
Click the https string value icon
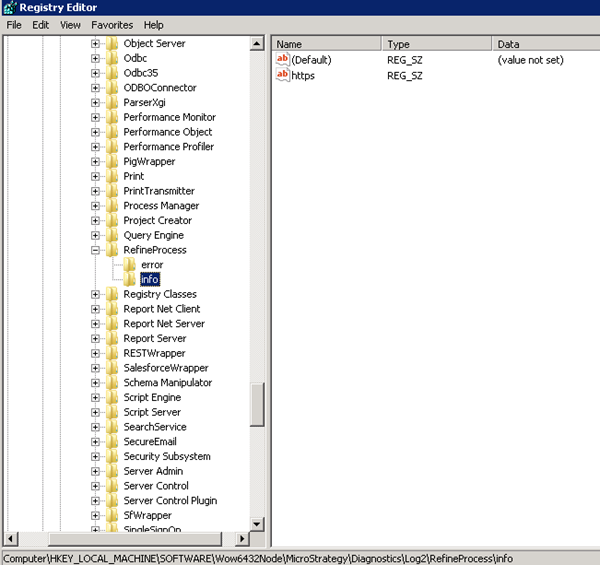[282, 75]
